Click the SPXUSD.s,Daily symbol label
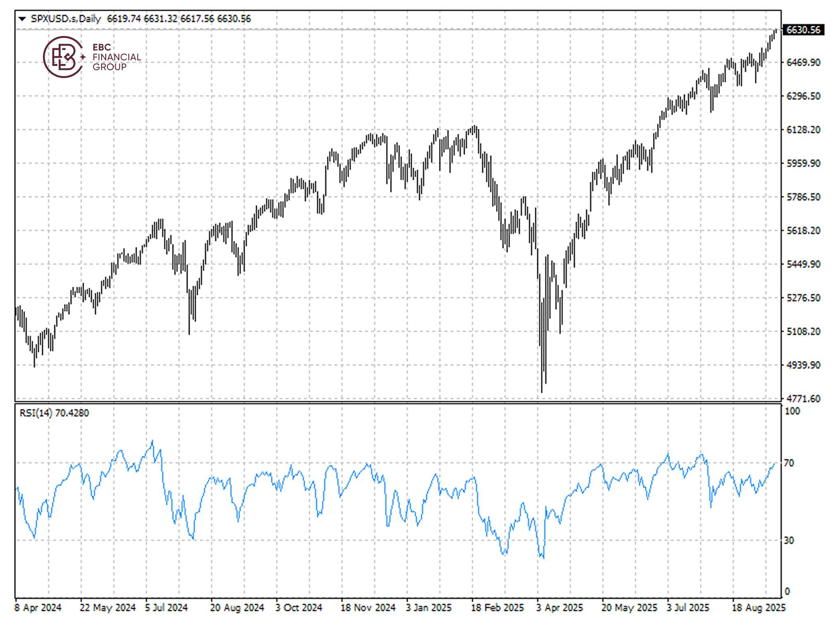 point(66,19)
